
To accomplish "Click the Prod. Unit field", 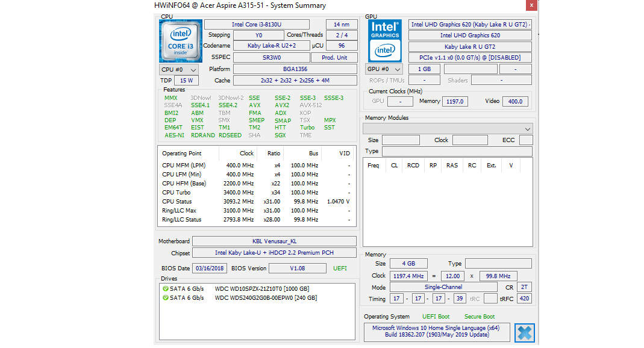I will (334, 57).
